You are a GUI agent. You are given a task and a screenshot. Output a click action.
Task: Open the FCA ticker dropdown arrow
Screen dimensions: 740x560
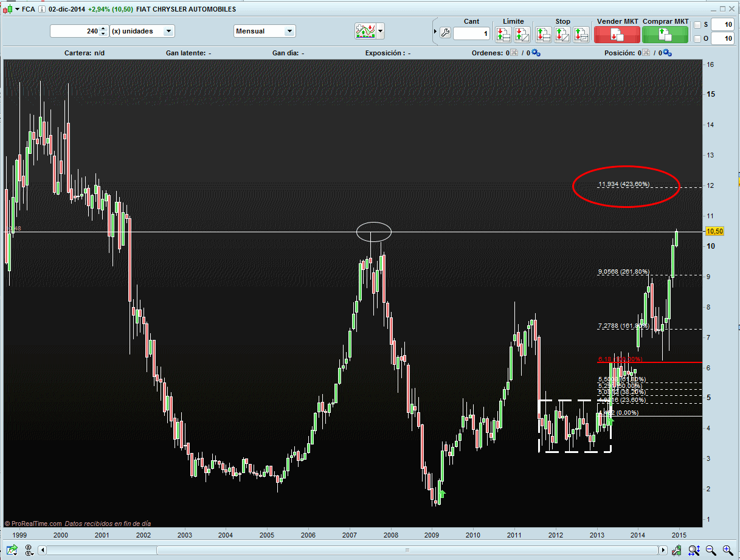(x=17, y=10)
